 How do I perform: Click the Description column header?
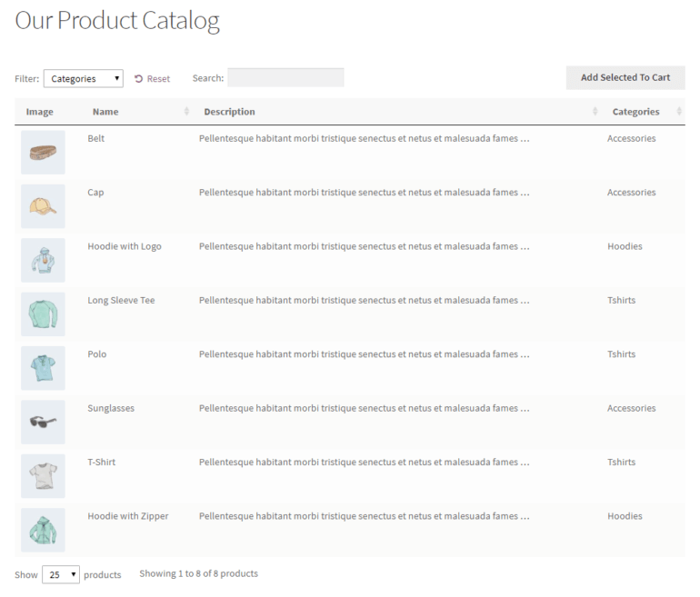(229, 112)
